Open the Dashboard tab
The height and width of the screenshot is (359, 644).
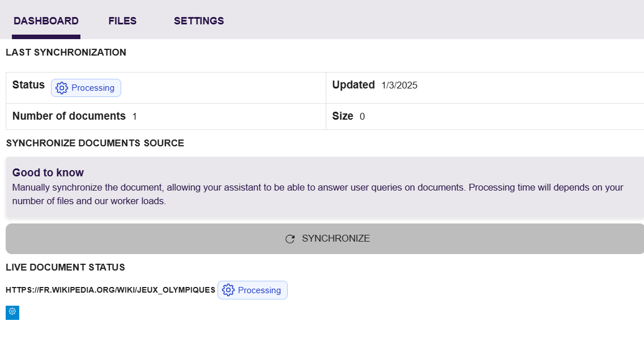coord(46,20)
